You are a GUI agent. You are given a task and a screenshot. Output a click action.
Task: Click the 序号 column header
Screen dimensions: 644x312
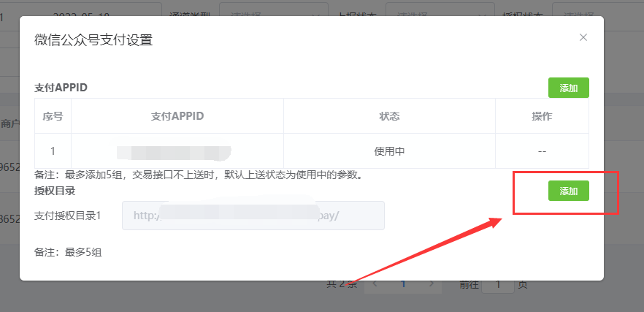[53, 116]
